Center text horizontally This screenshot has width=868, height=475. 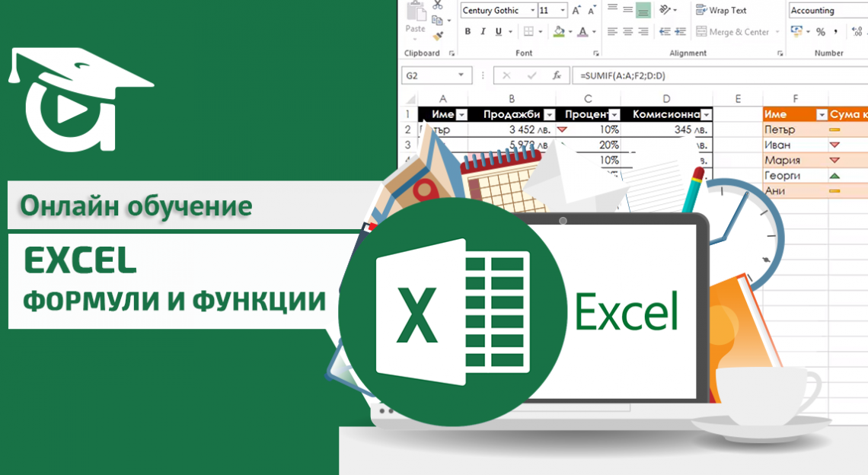(x=627, y=31)
